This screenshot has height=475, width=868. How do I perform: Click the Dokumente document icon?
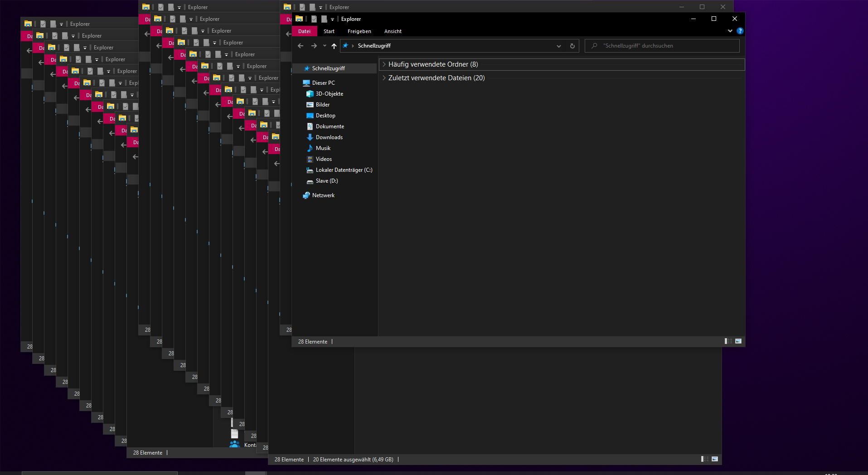click(x=310, y=126)
